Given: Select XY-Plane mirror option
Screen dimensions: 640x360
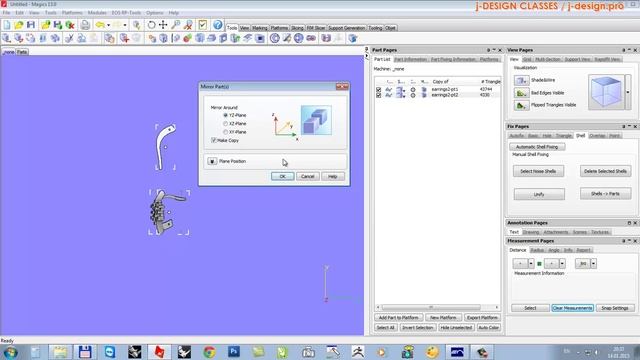Looking at the screenshot, I should click(x=225, y=132).
